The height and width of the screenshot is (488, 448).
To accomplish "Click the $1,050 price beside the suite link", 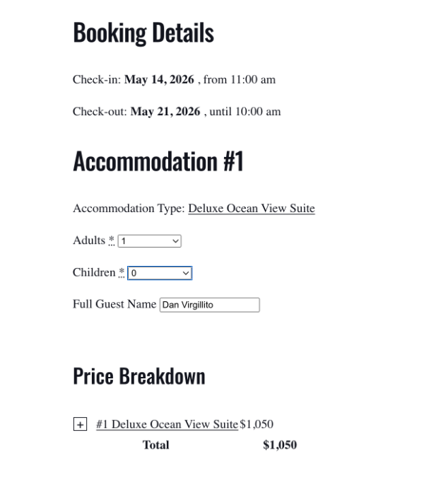I will [x=257, y=424].
